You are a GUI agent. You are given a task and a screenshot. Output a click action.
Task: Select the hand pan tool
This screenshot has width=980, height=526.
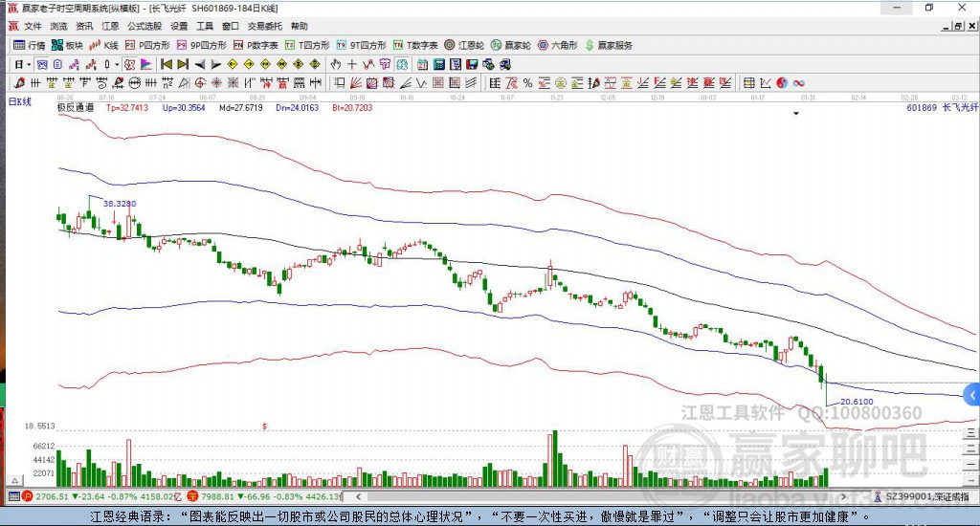click(x=335, y=64)
